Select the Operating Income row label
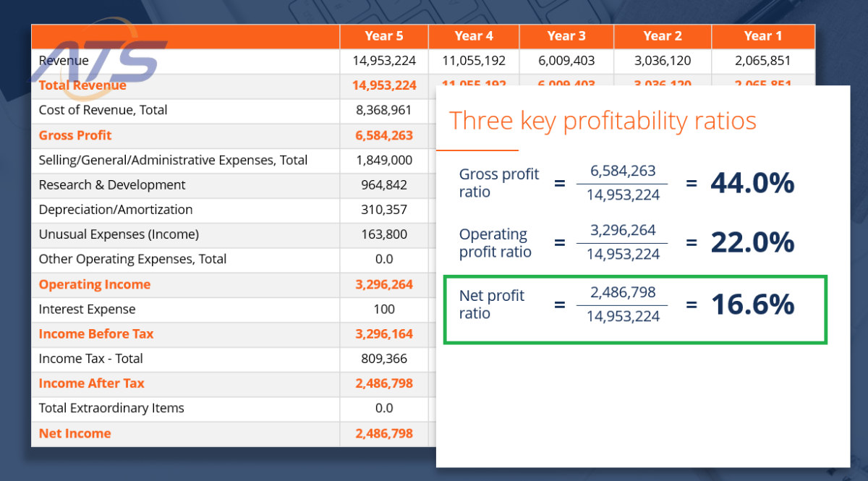 click(x=95, y=284)
